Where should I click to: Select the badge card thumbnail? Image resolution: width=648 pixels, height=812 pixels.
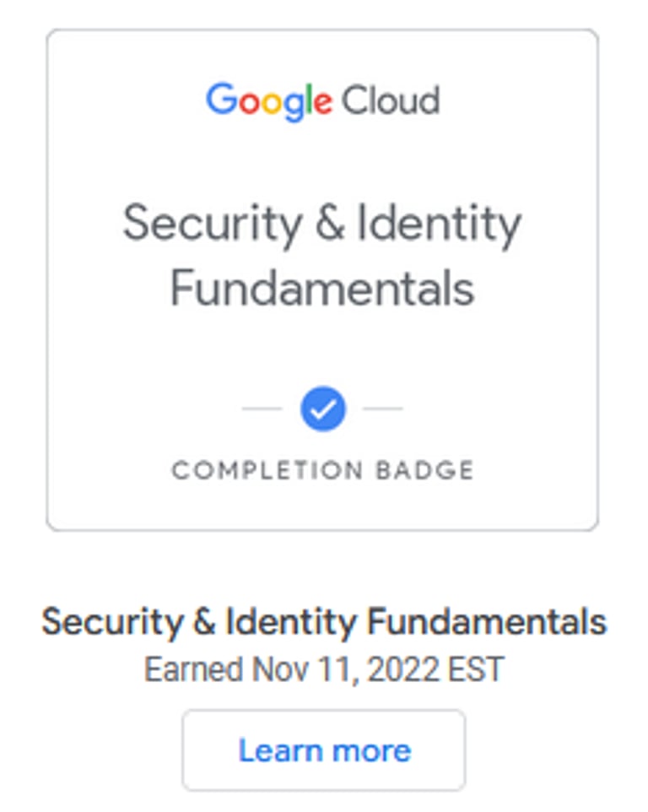(322, 279)
